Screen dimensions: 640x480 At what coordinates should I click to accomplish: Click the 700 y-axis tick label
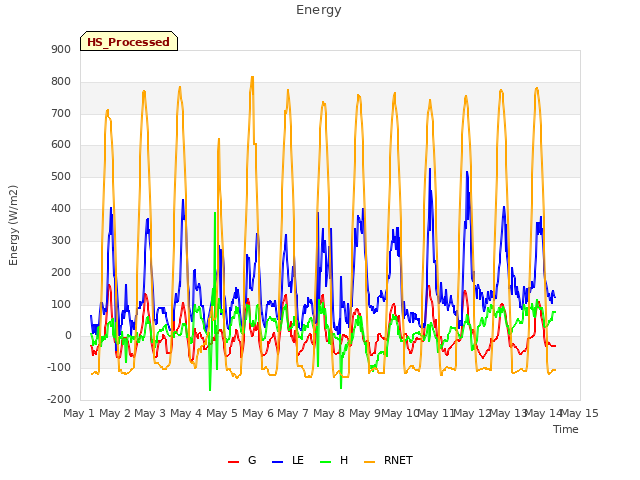coord(61,113)
